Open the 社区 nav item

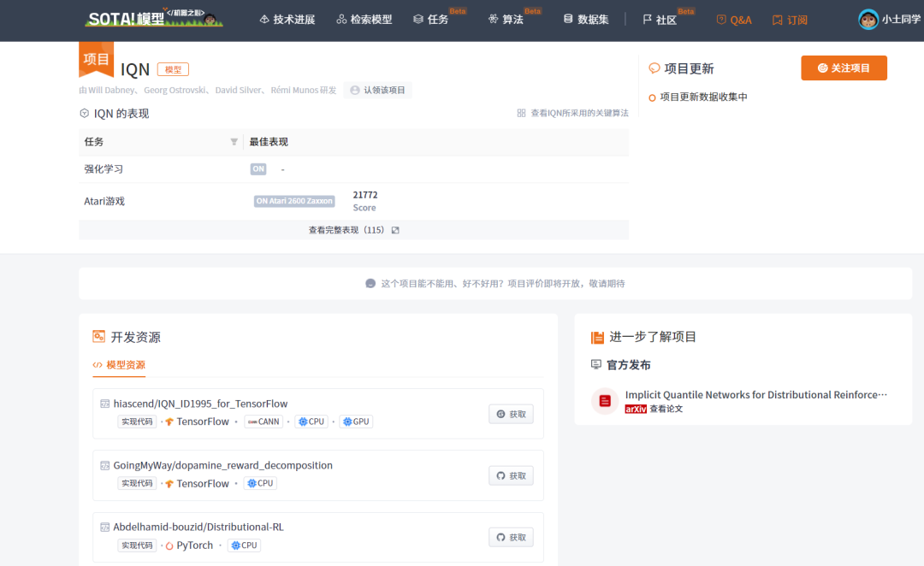pyautogui.click(x=660, y=20)
